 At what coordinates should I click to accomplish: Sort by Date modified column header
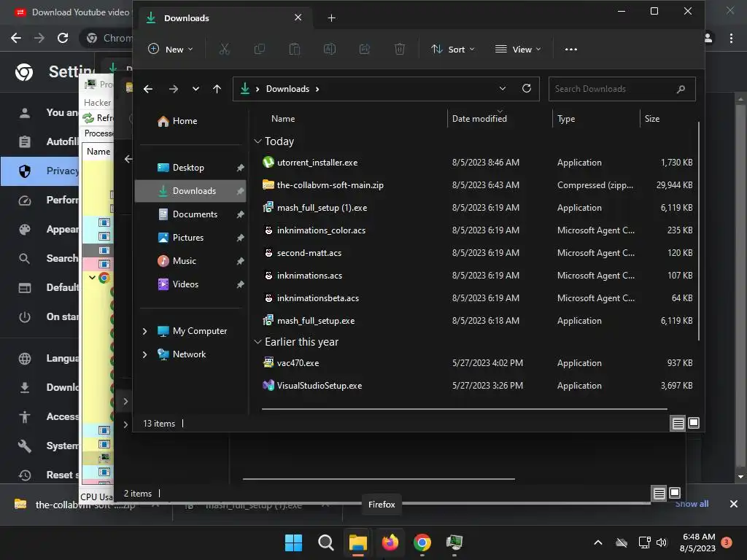pyautogui.click(x=479, y=119)
